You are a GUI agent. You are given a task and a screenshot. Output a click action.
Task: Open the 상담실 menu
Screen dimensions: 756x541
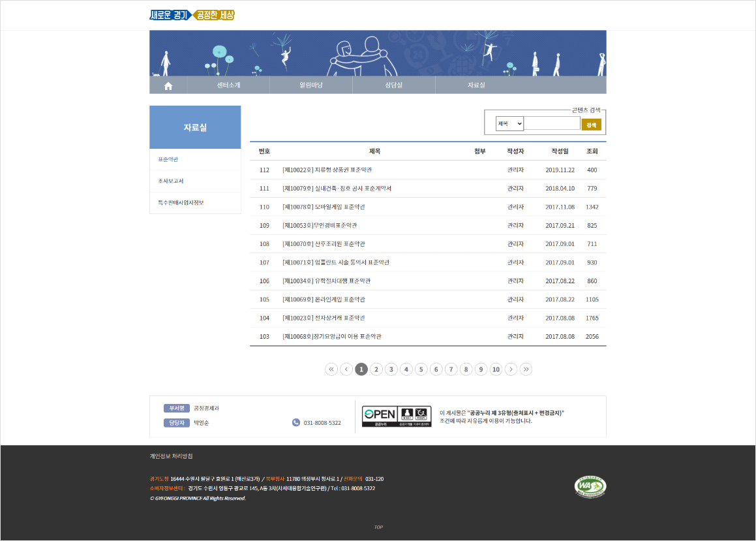pos(393,85)
